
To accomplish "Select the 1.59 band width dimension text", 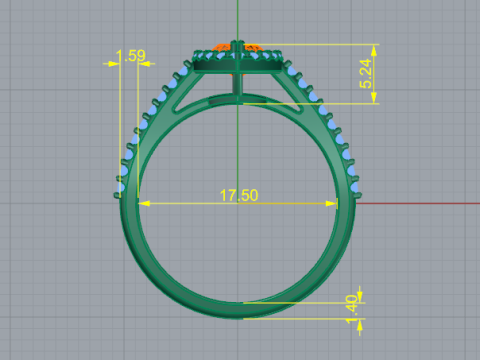I will [x=131, y=56].
